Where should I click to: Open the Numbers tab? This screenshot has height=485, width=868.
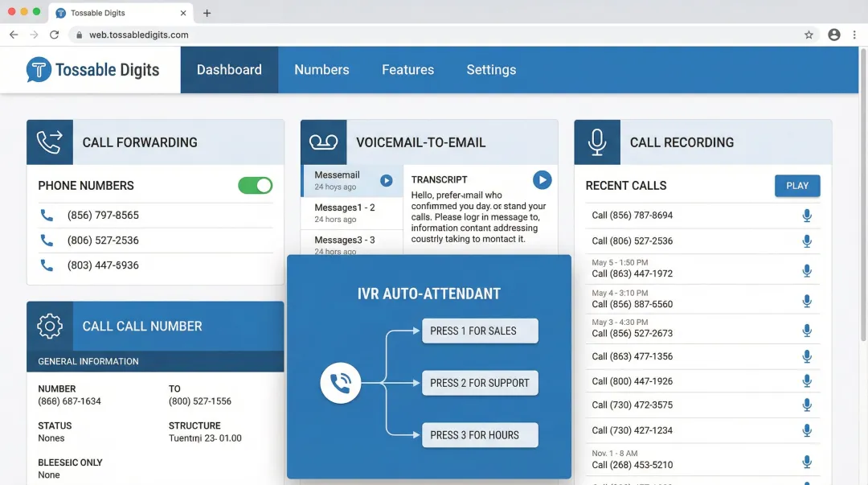click(321, 70)
